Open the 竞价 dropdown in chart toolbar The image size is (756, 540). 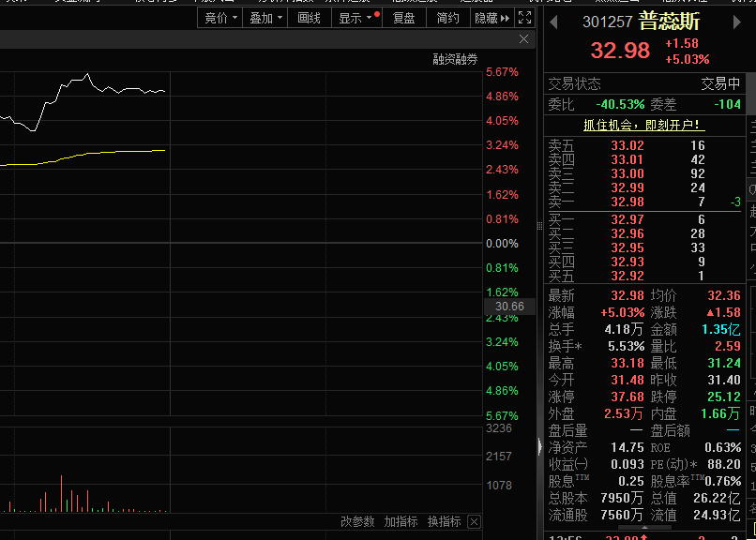tap(219, 19)
